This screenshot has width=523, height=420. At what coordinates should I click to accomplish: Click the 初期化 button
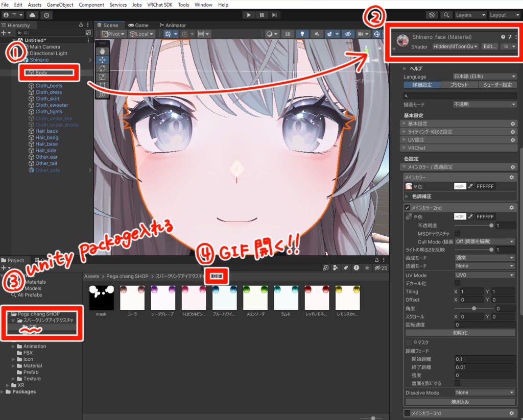pos(460,333)
